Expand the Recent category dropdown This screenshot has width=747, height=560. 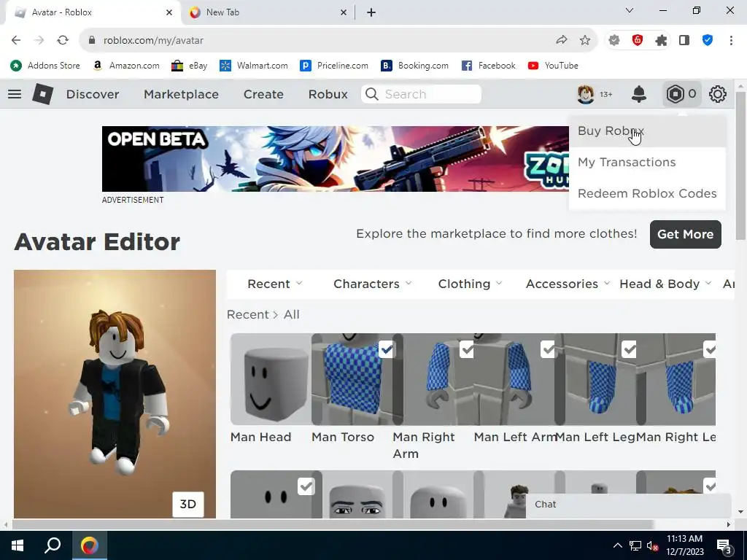coord(275,284)
